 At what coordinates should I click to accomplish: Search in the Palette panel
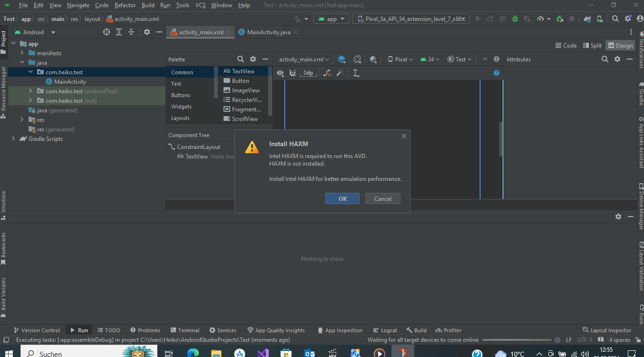241,59
